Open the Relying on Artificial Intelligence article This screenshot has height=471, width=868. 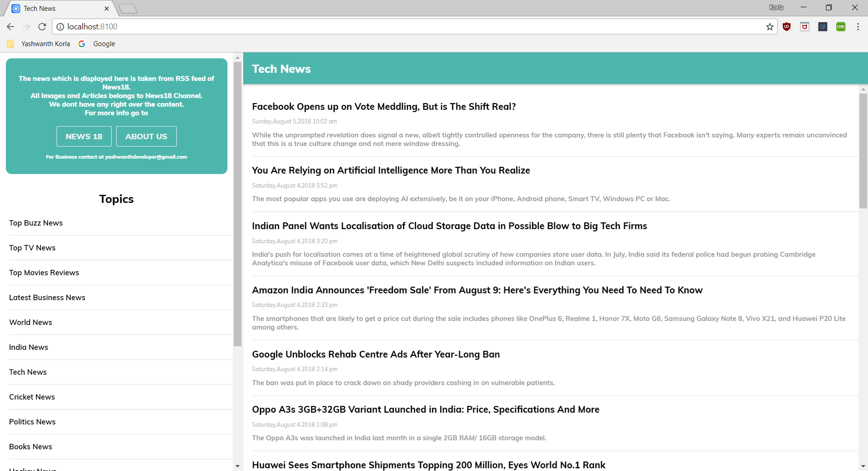391,170
